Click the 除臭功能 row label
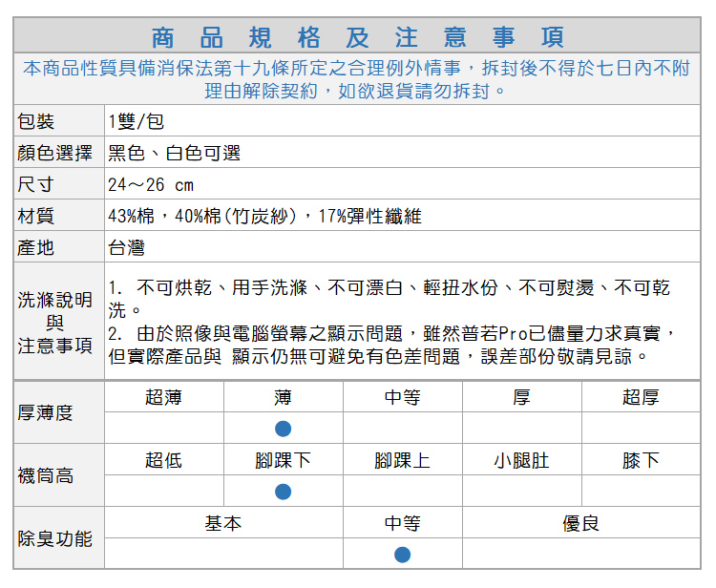 pos(54,538)
